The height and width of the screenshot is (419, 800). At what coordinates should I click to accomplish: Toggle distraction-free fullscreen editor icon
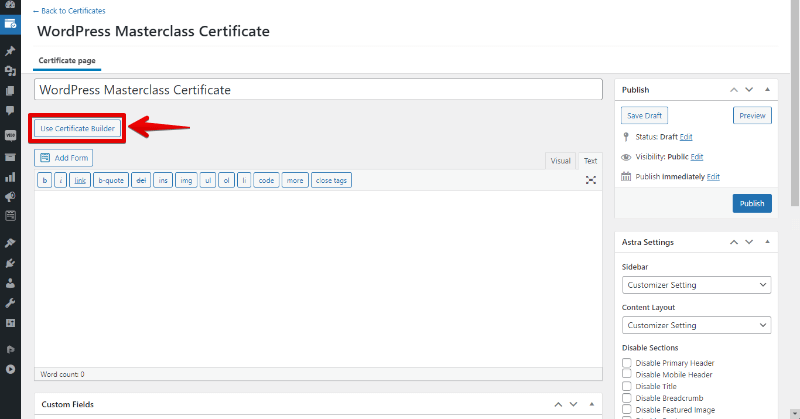[591, 180]
